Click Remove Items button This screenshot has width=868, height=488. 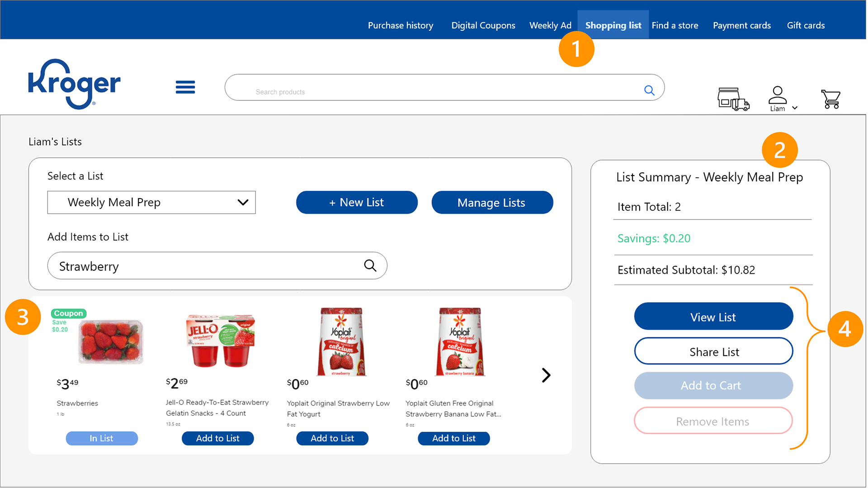[x=713, y=421]
